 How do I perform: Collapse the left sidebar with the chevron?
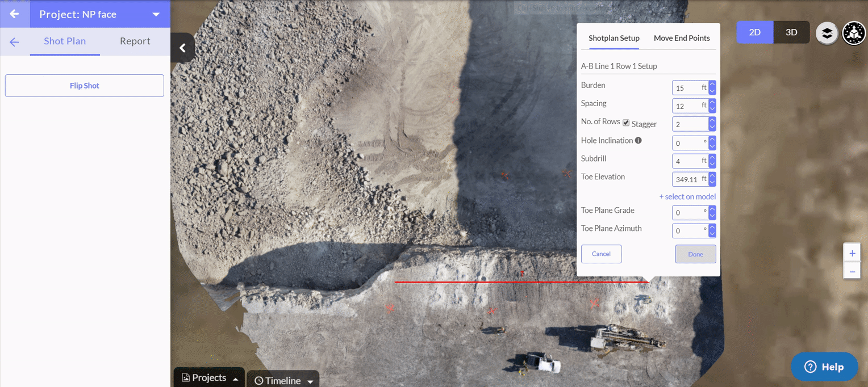click(182, 48)
